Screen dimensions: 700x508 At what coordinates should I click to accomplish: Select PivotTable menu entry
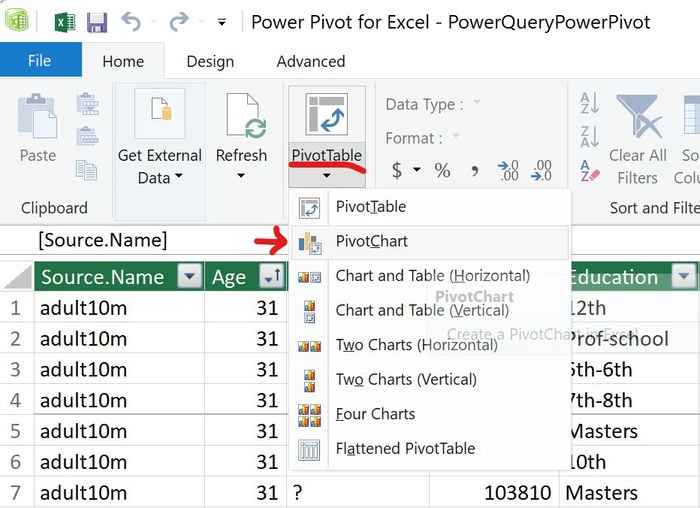click(x=431, y=207)
